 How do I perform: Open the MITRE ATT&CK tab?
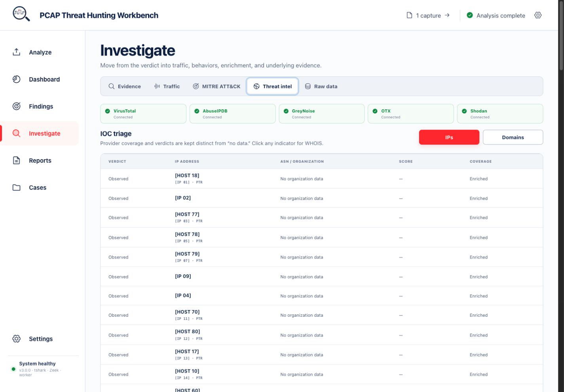(216, 86)
